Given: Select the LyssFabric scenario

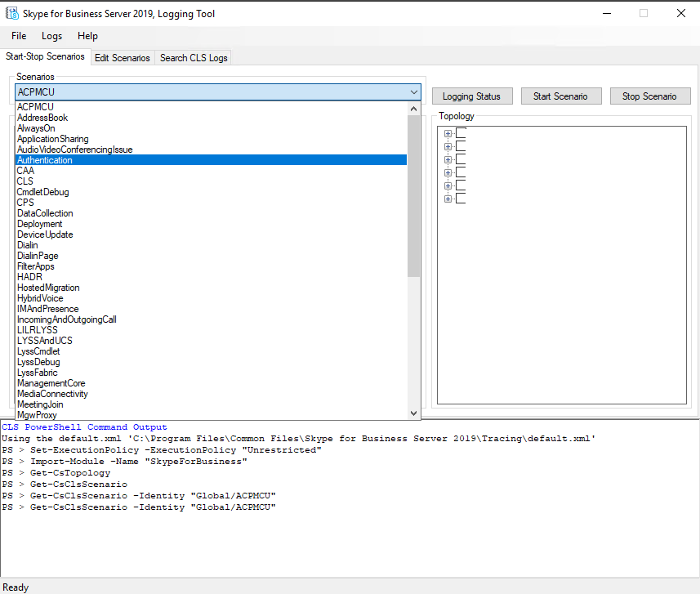Looking at the screenshot, I should pos(212,373).
